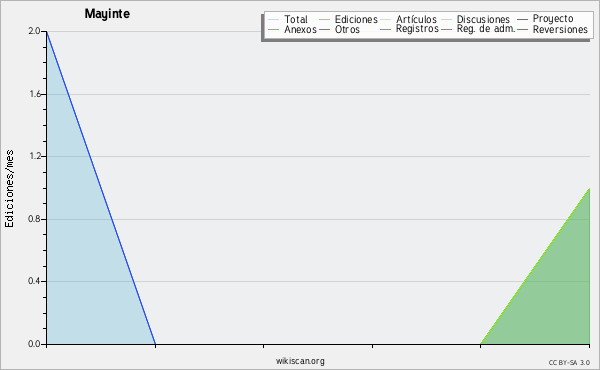Click the 'Ediciones/mes' y-axis label
This screenshot has width=600, height=370.
[9, 189]
